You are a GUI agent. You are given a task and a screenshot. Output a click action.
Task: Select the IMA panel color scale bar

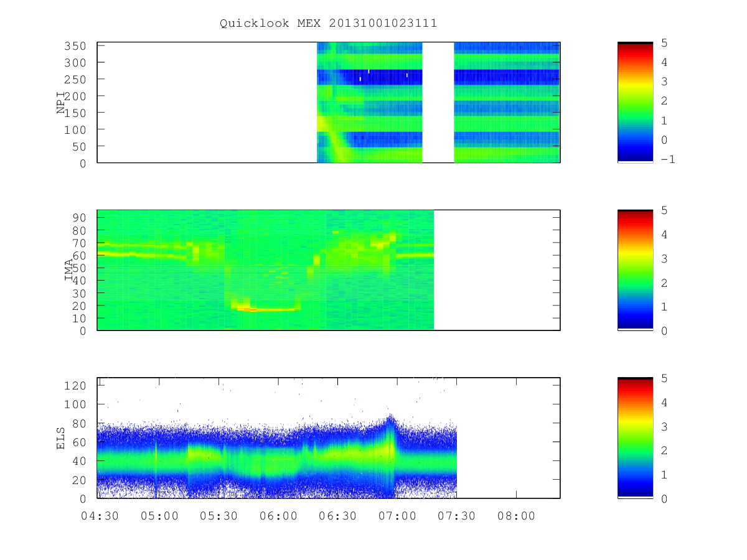point(635,269)
